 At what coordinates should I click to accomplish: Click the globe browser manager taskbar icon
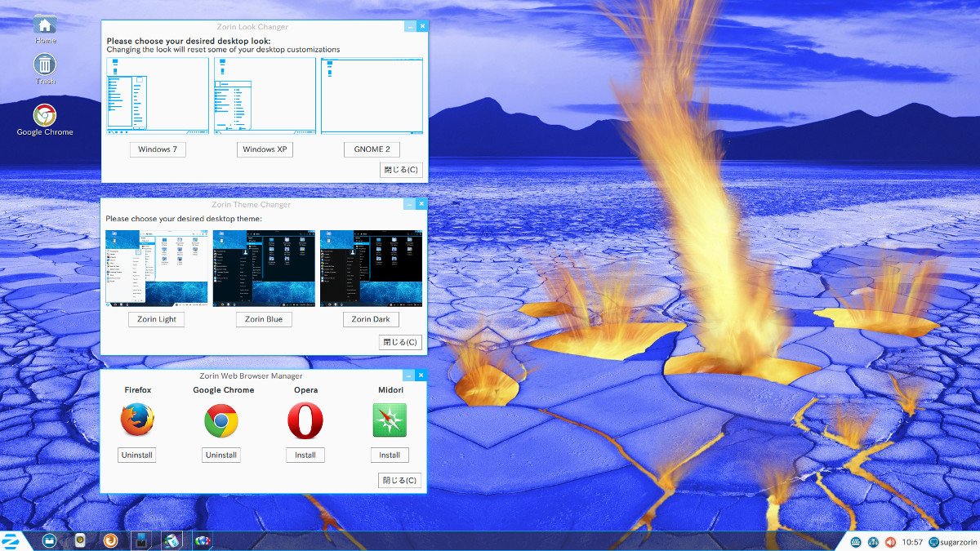tap(202, 540)
